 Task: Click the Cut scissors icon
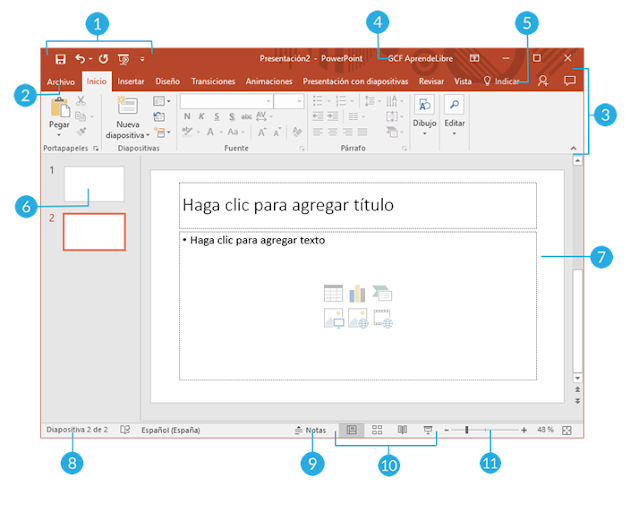click(x=81, y=101)
